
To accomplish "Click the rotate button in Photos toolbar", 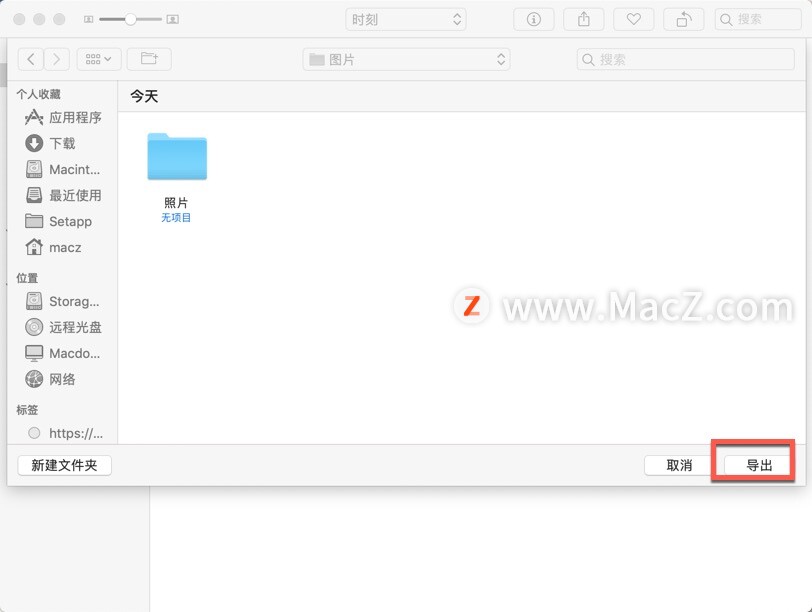I will pos(684,20).
